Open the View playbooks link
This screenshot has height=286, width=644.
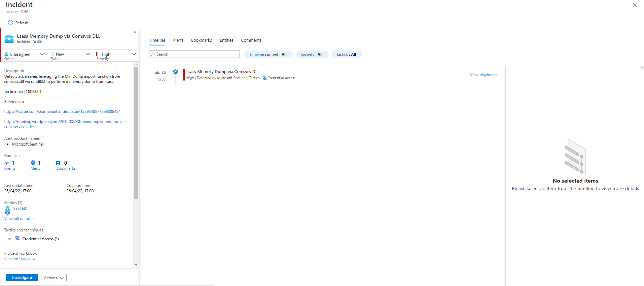point(484,75)
